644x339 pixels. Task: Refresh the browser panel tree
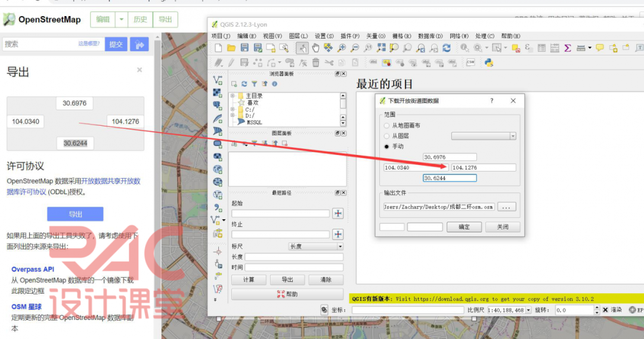pos(244,84)
